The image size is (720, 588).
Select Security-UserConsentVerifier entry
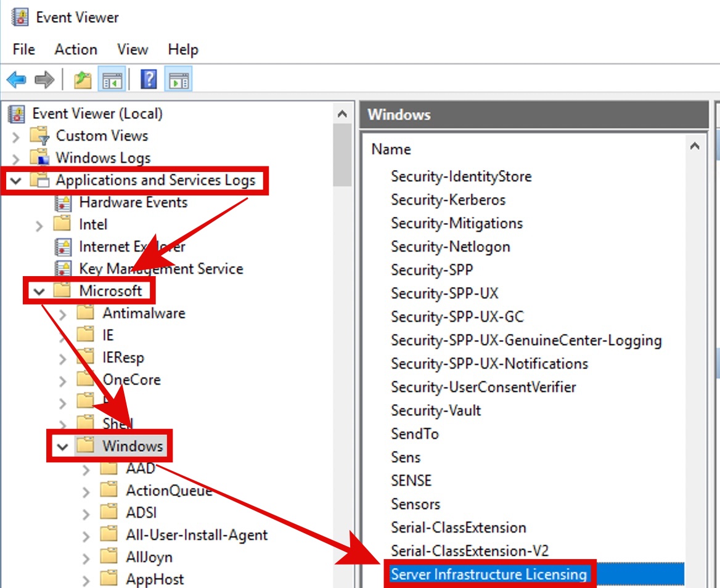click(x=483, y=387)
